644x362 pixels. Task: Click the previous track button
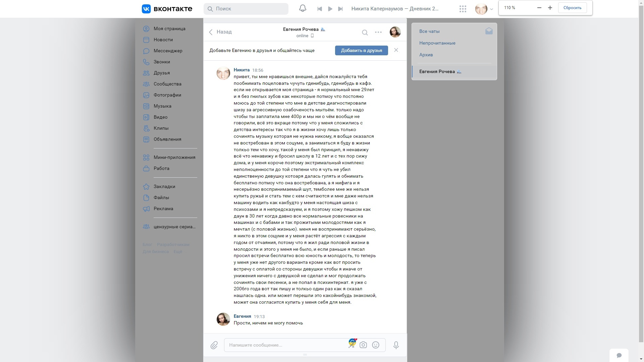coord(319,8)
